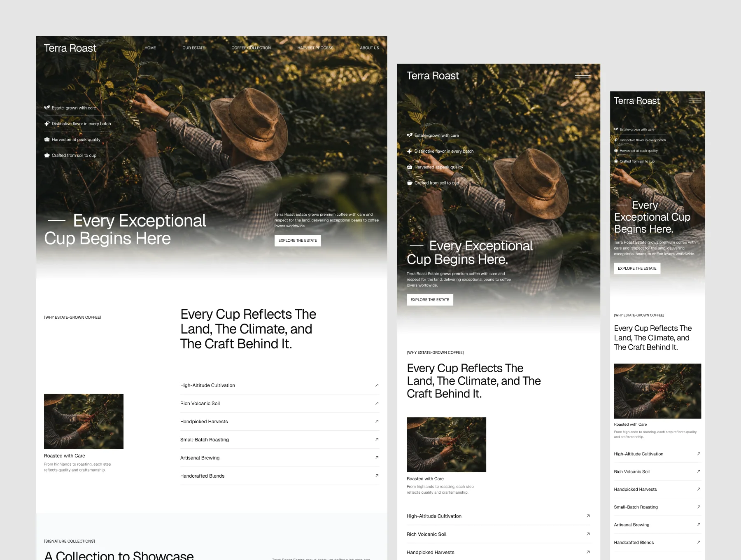Click desktop heading Every Cup Reflects The Land

248,329
